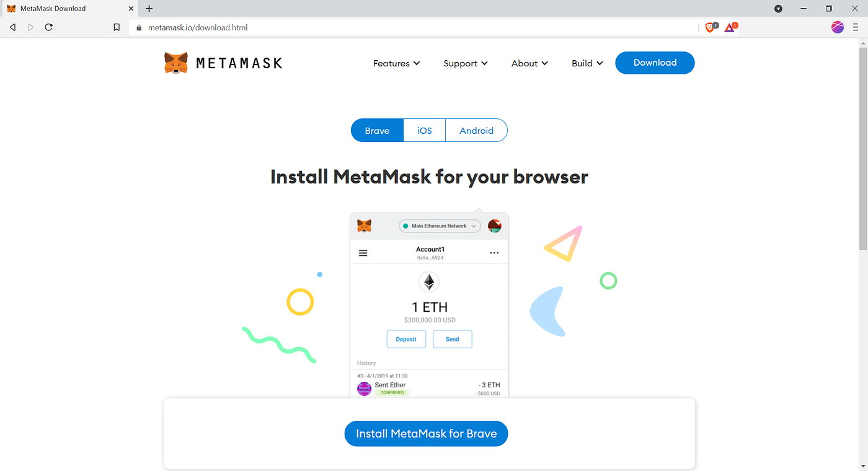Screen dimensions: 868x471
Task: Expand the Build dropdown menu
Action: click(587, 63)
